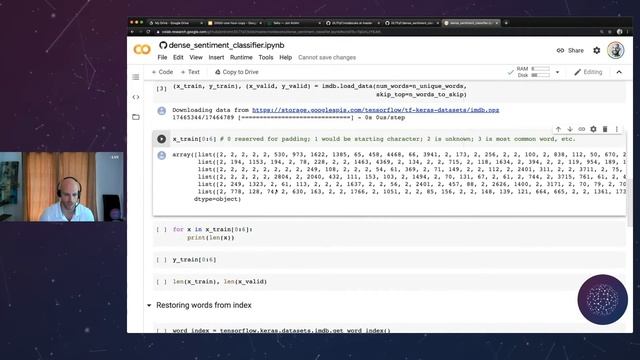Click the skip_top=n_words_to_skip) code line
Screen dimensions: 640x360
(x=421, y=94)
